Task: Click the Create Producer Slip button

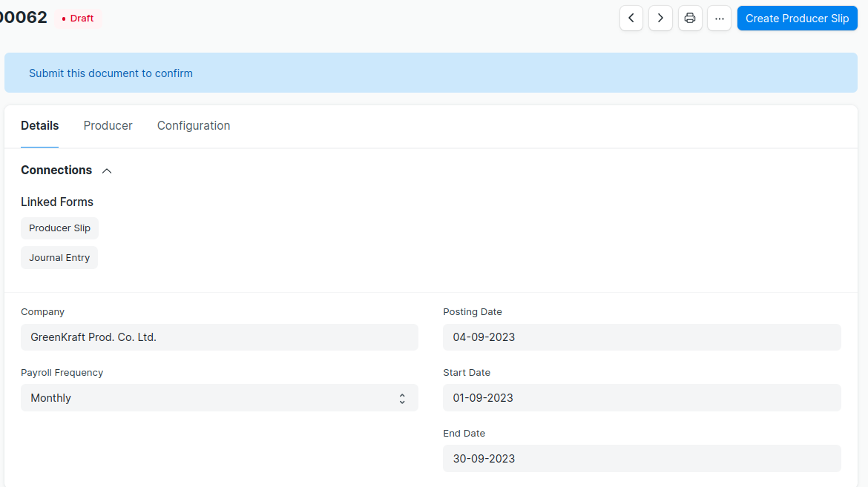Action: 797,19
